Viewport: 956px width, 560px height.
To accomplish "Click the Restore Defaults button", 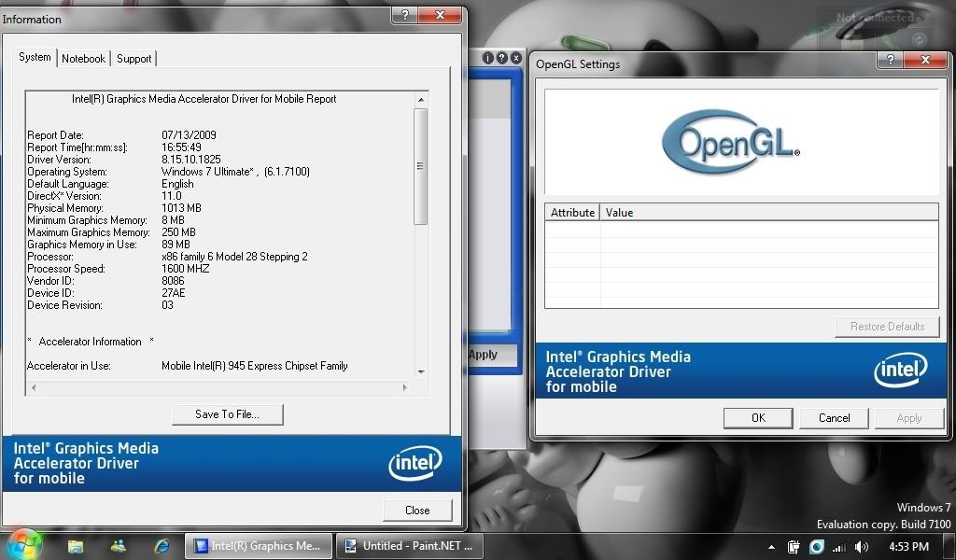I will (x=887, y=327).
